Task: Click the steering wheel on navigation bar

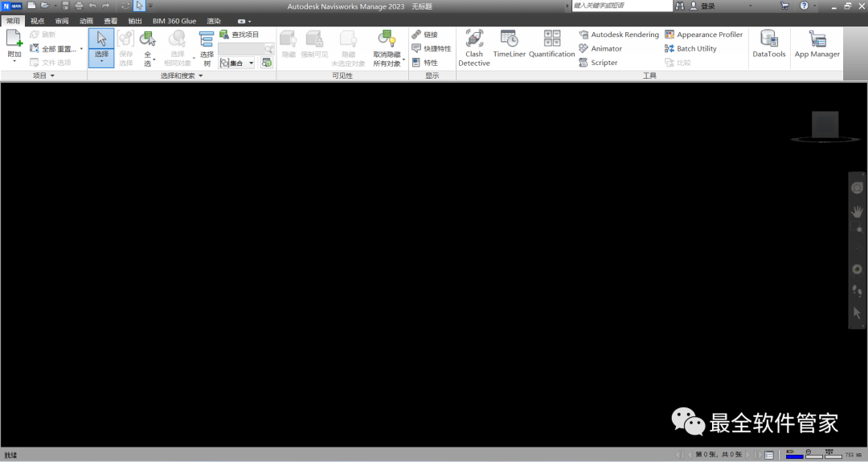Action: coord(857,188)
